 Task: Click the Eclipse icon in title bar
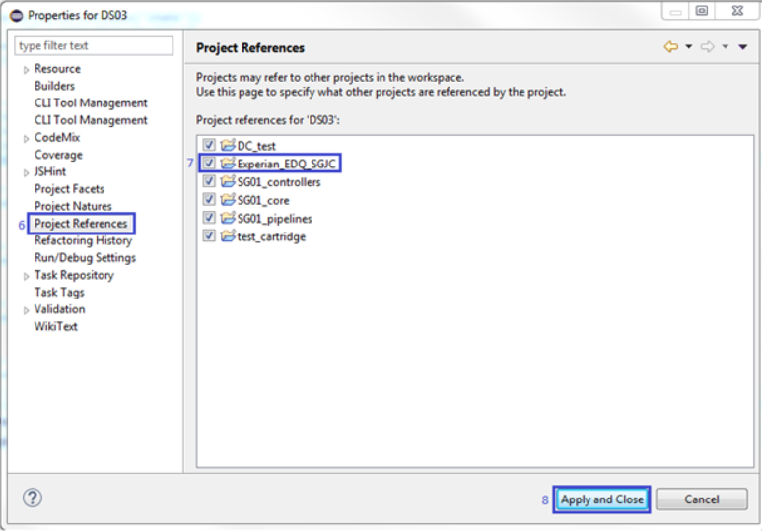pyautogui.click(x=15, y=15)
